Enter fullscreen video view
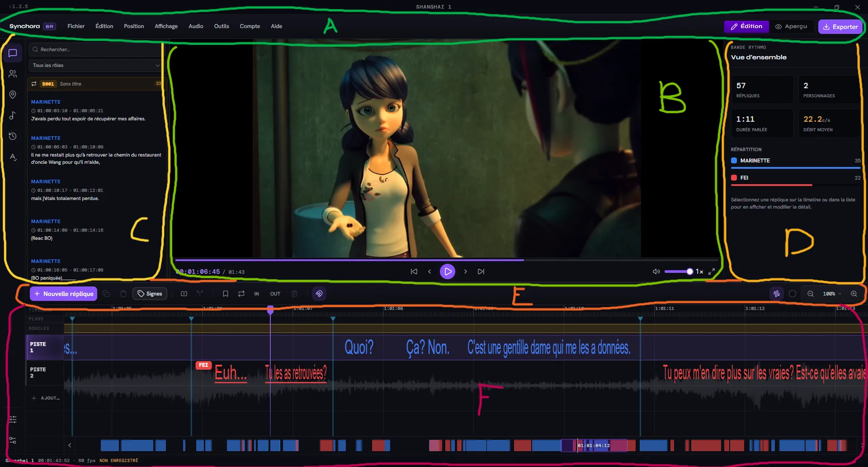 [712, 272]
